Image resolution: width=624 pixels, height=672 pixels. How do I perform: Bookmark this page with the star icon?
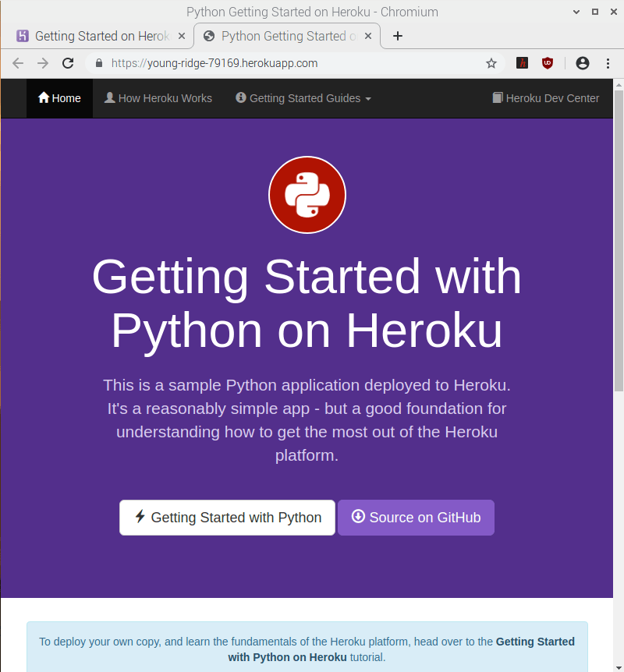point(491,63)
